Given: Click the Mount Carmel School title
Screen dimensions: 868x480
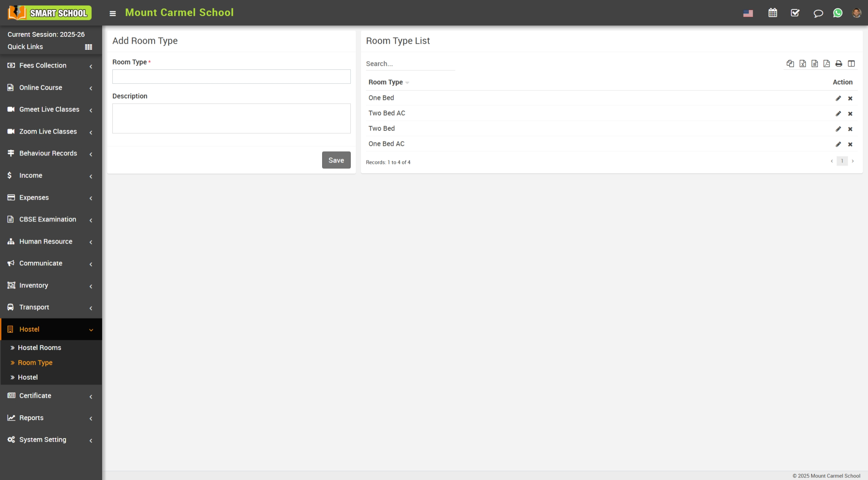Looking at the screenshot, I should click(x=179, y=12).
